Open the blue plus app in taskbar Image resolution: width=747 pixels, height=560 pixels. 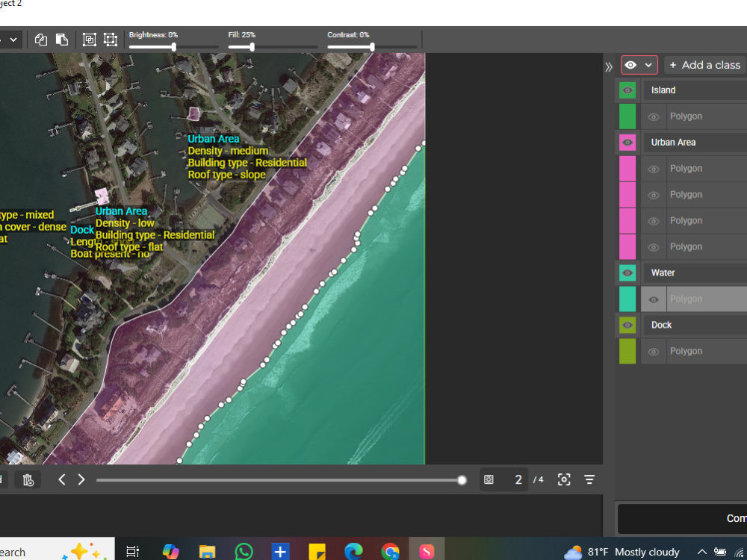(281, 552)
